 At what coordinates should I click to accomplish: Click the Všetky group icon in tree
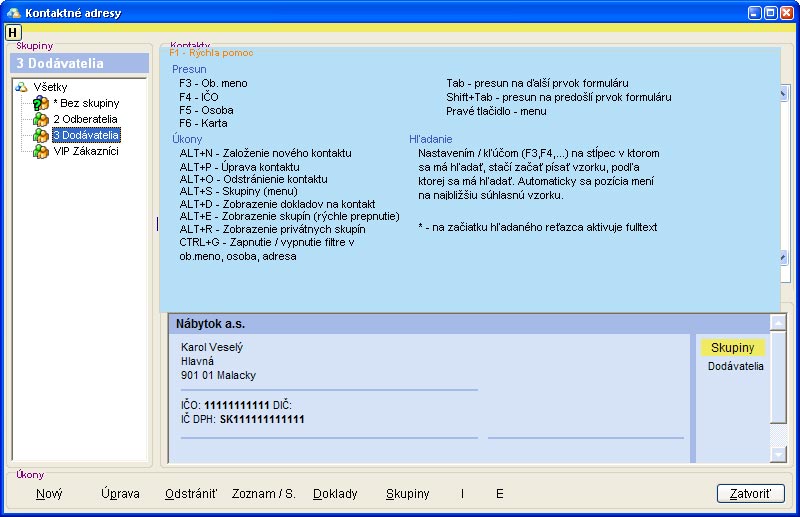pyautogui.click(x=21, y=87)
